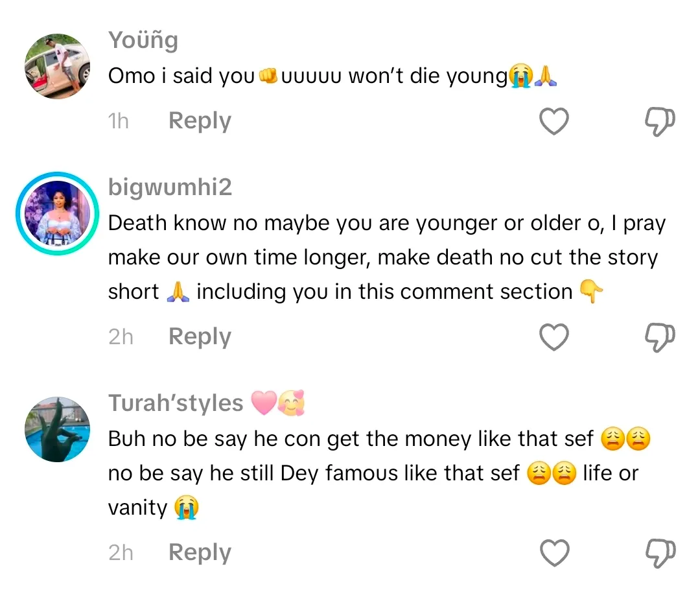
Task: Tap the 1h timestamp on Yoüñg's comment
Action: tap(119, 121)
